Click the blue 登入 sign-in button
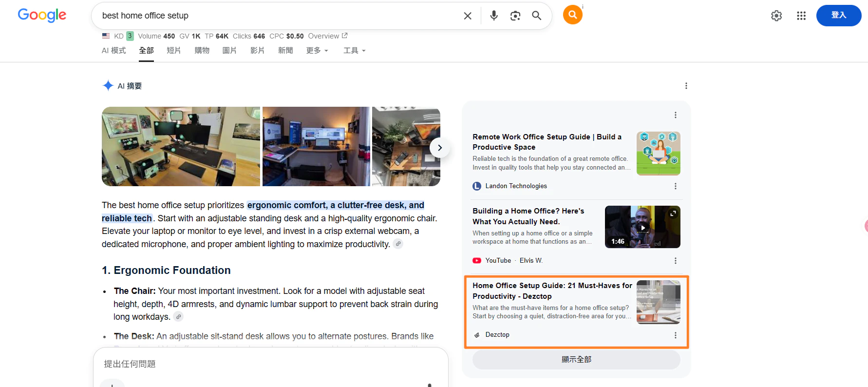Screen dimensions: 868x387 (839, 16)
